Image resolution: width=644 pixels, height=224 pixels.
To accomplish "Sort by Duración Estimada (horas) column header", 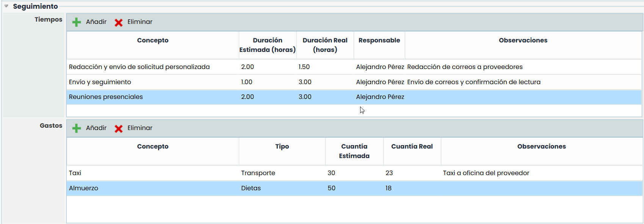I will [268, 45].
